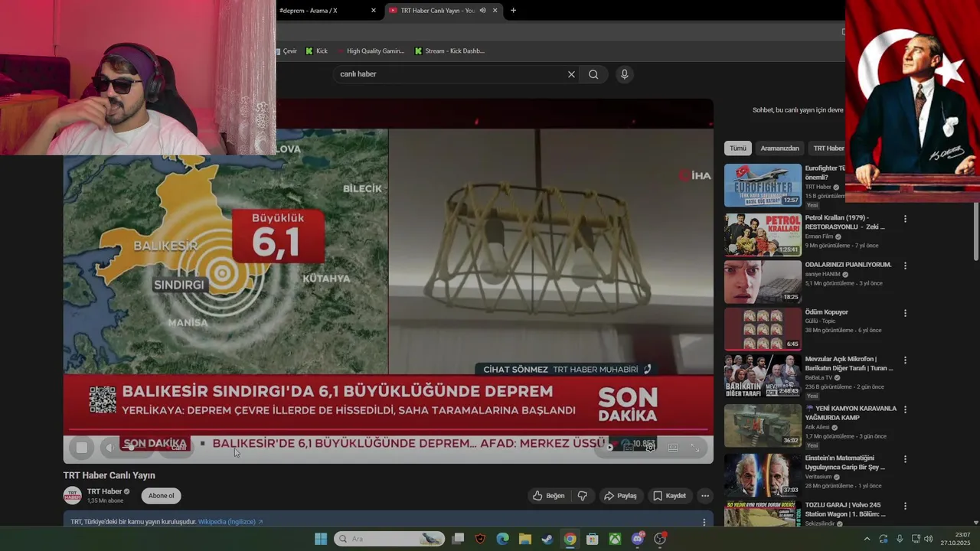The image size is (980, 551).
Task: Close the #deprem Arama / X tab
Action: 374,11
